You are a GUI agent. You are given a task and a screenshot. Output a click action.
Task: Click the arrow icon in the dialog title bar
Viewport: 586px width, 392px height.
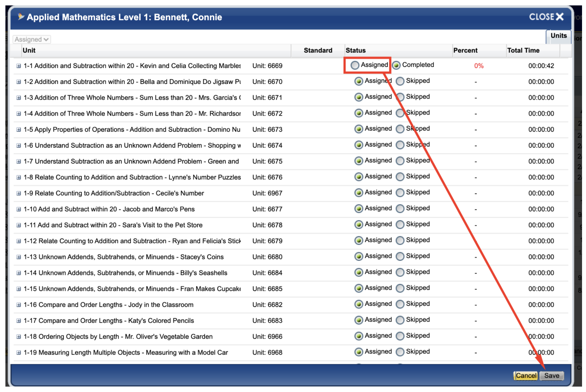click(21, 17)
